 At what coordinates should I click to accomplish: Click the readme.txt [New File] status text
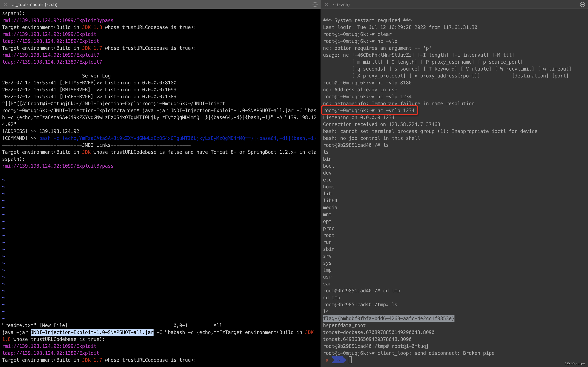tap(34, 325)
